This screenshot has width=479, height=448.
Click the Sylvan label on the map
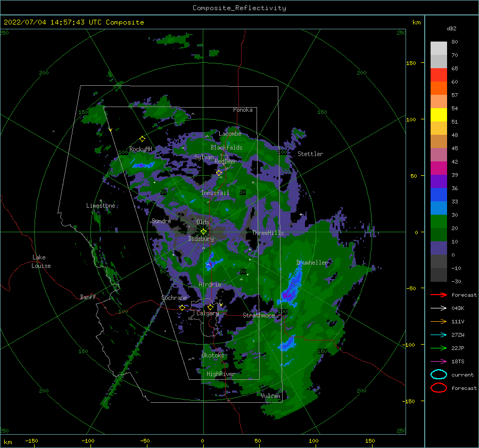[204, 157]
